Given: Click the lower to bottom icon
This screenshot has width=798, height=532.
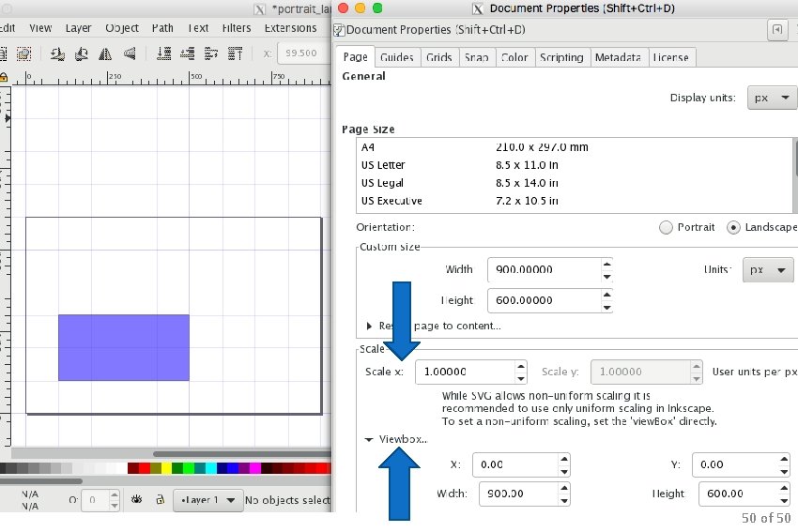Looking at the screenshot, I should [x=163, y=53].
